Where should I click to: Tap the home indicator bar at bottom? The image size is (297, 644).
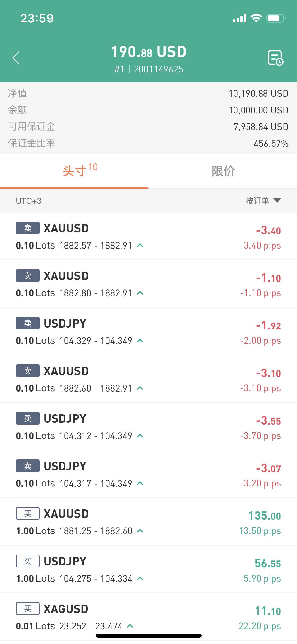(x=149, y=636)
